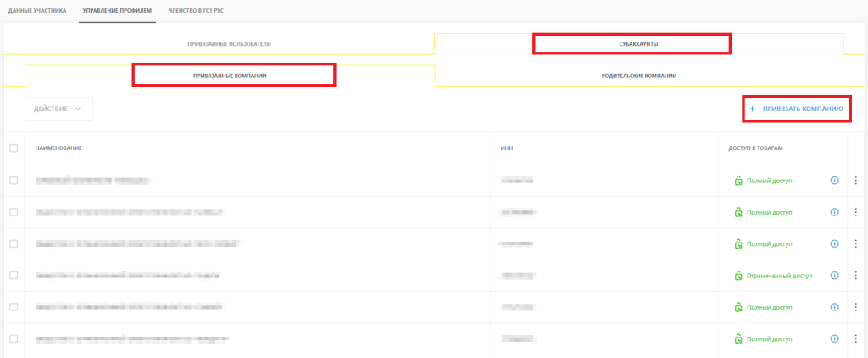
Task: Expand the Действие dropdown
Action: point(58,109)
